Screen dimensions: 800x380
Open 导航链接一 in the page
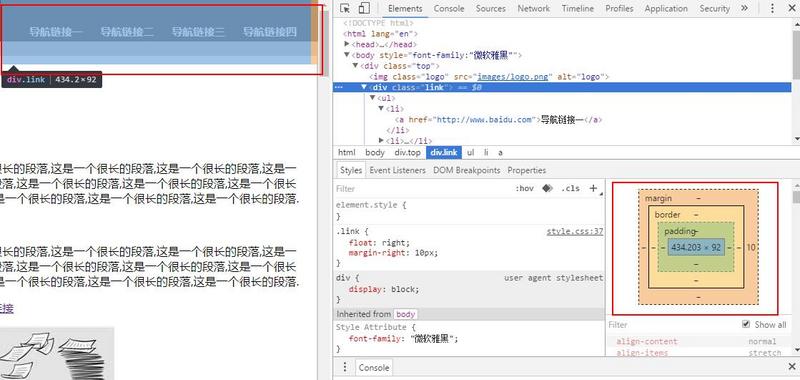pos(56,32)
